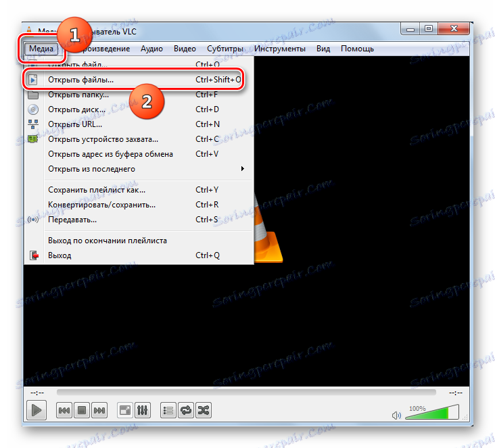Open the Медиа menu
Viewport: 495px width, 448px height.
pos(41,49)
